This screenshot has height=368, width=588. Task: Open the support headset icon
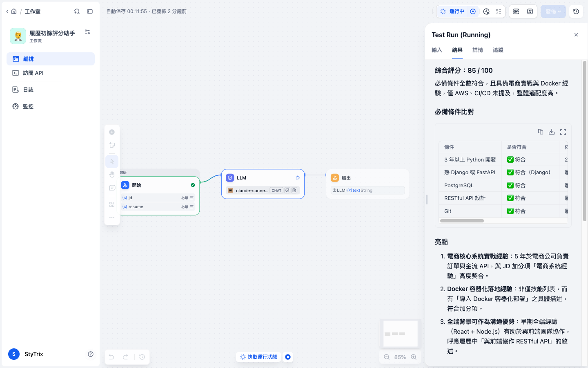[x=77, y=11]
